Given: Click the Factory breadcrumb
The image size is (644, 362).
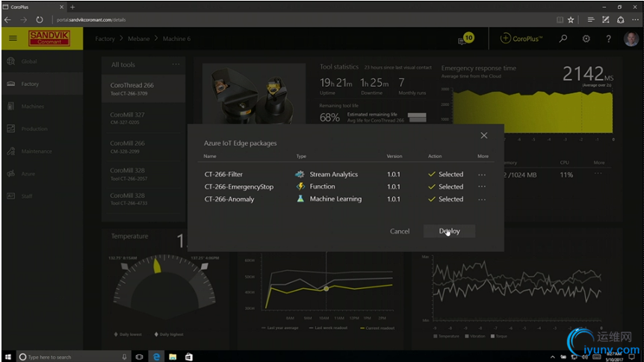Looking at the screenshot, I should point(105,39).
